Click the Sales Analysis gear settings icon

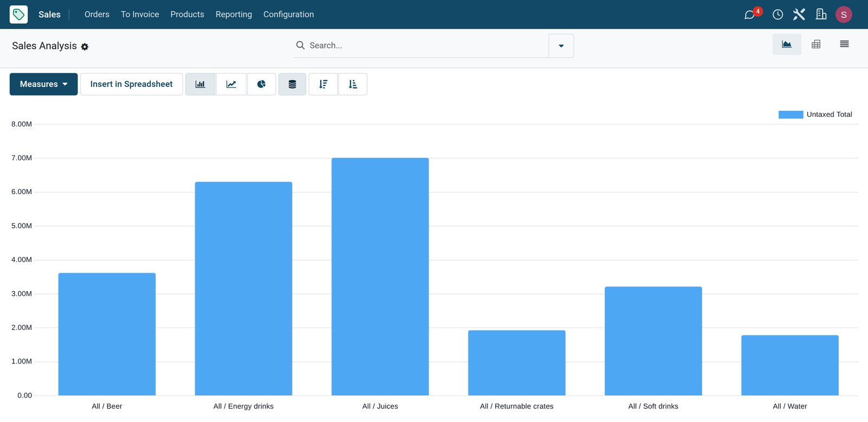click(85, 47)
